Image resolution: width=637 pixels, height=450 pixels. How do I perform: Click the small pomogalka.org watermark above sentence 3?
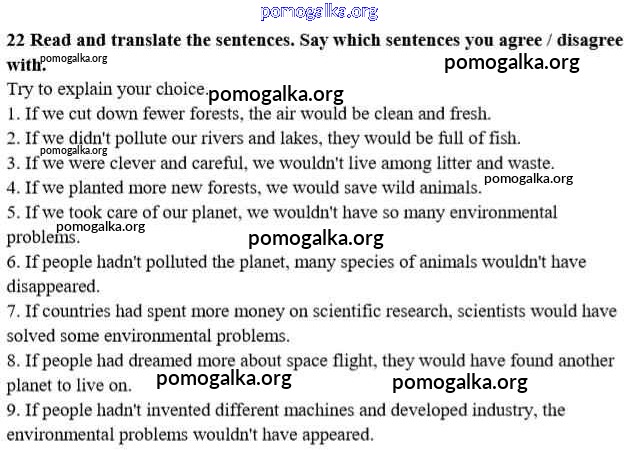coord(73,150)
